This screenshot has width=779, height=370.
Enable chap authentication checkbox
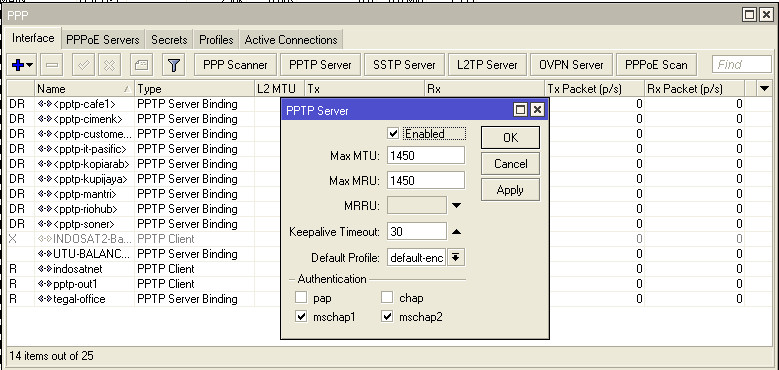387,298
